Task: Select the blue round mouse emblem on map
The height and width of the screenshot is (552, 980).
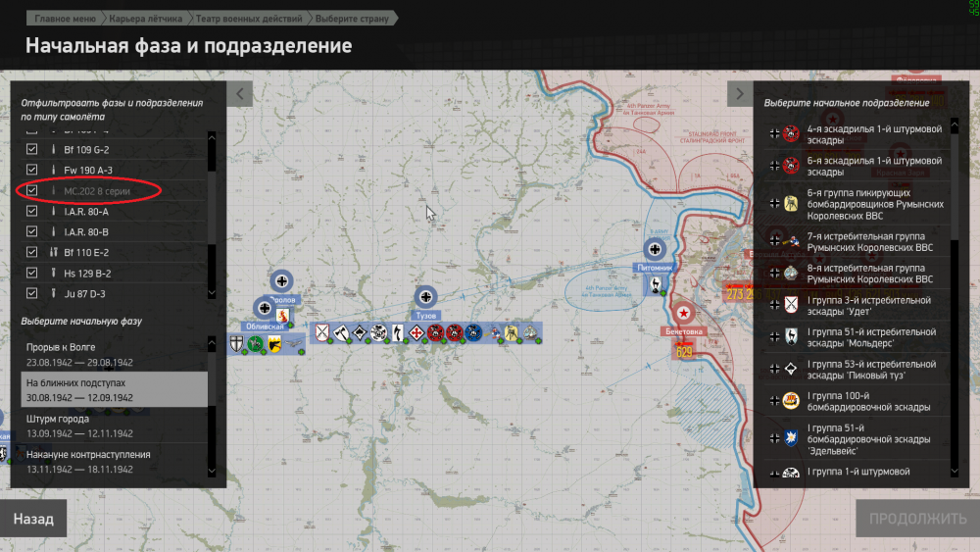Action: [473, 332]
